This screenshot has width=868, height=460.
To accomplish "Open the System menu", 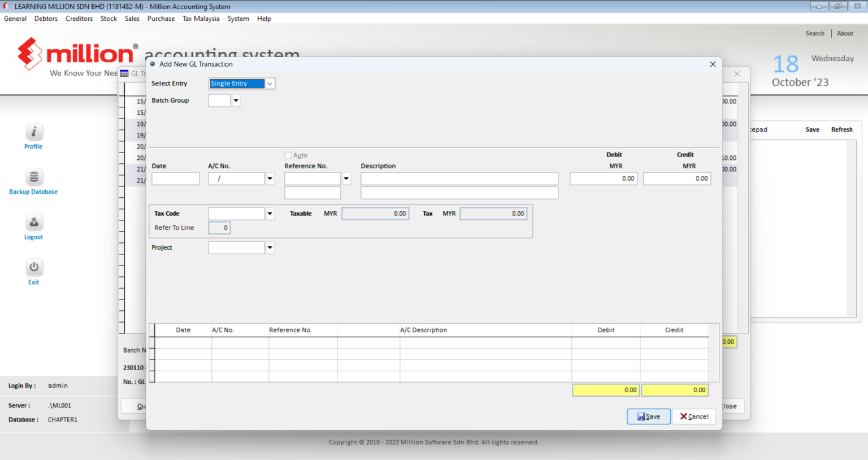I will tap(238, 18).
